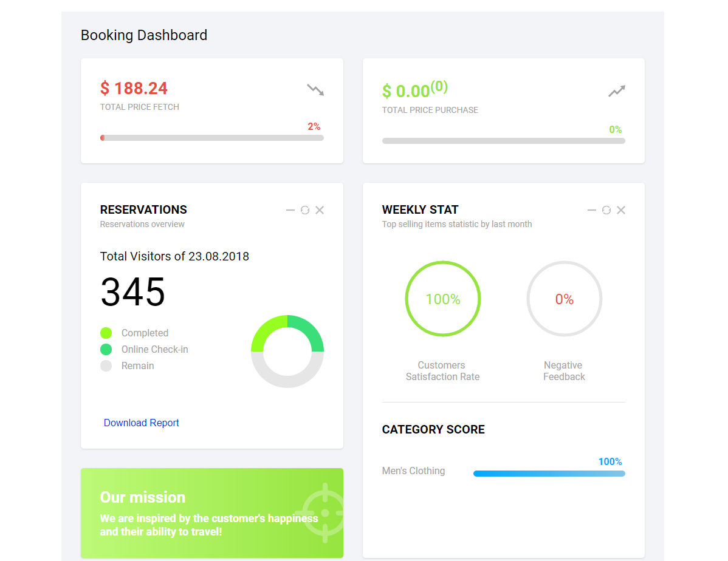
Task: Click the Total Price Purchase progress bar
Action: tap(504, 141)
